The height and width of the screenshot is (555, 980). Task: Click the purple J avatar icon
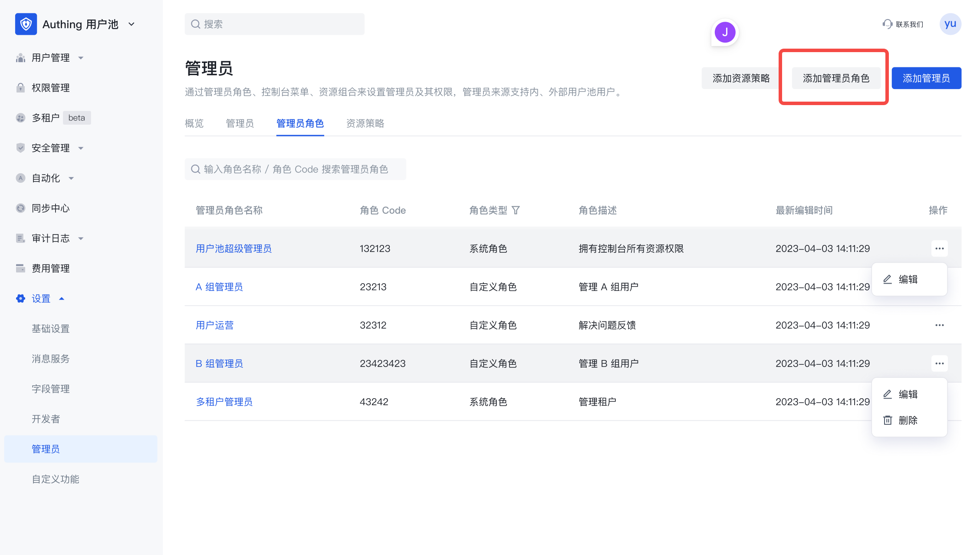[x=725, y=32]
